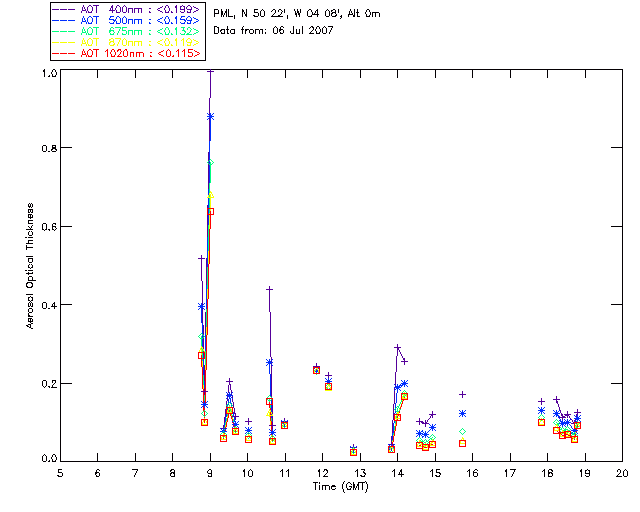
Task: Click the purple plus marker at 0.44 near 10.6
Action: pos(269,289)
